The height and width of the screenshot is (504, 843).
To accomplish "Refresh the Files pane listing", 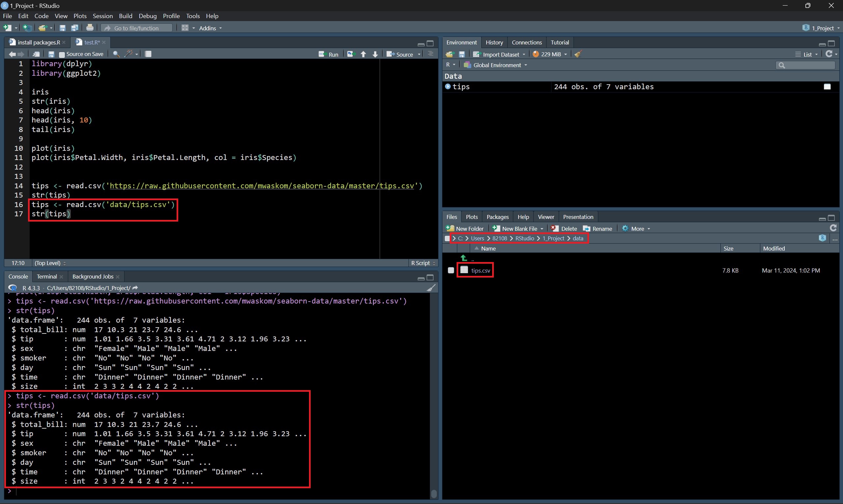I will coord(833,228).
